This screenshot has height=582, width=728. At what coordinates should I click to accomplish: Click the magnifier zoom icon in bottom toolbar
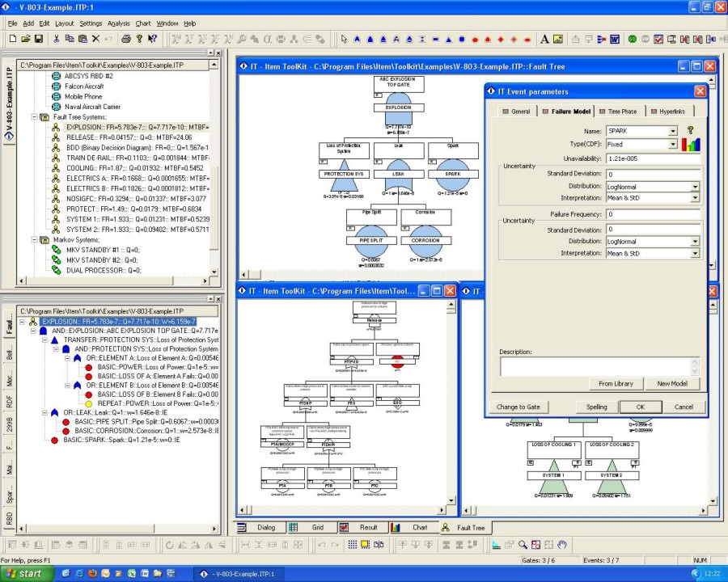pyautogui.click(x=523, y=545)
